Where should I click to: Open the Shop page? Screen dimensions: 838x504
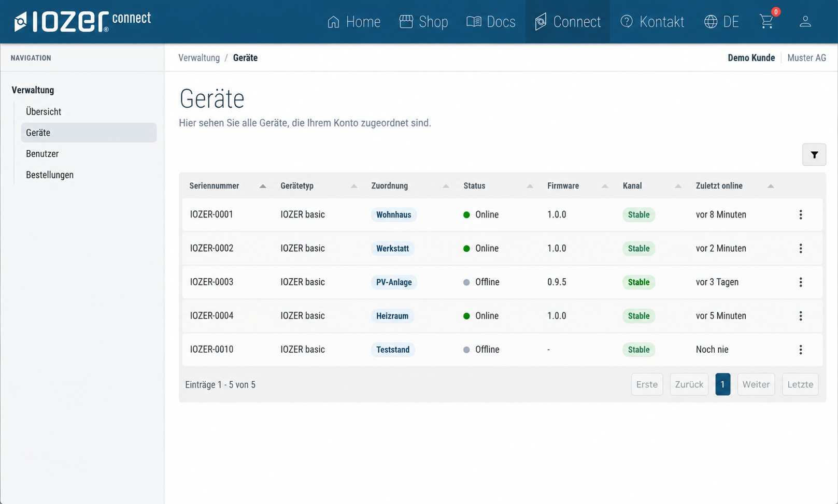[x=423, y=22]
